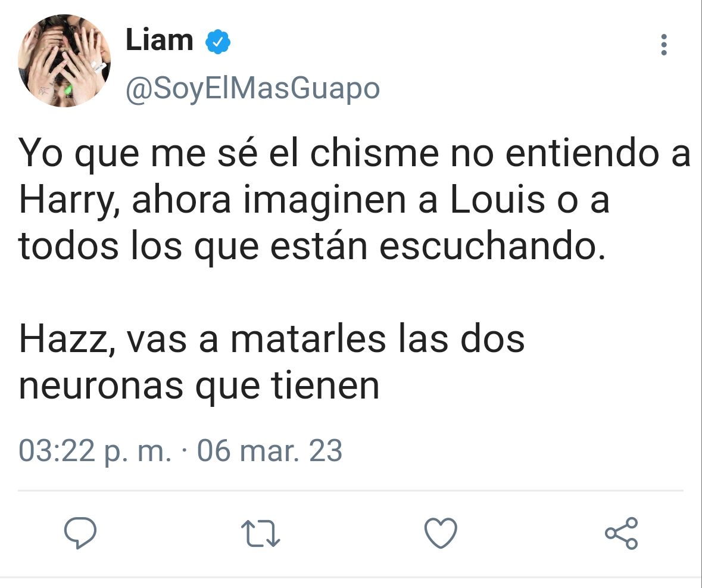Select the word Louis in the tweet
The height and width of the screenshot is (588, 702).
click(497, 200)
